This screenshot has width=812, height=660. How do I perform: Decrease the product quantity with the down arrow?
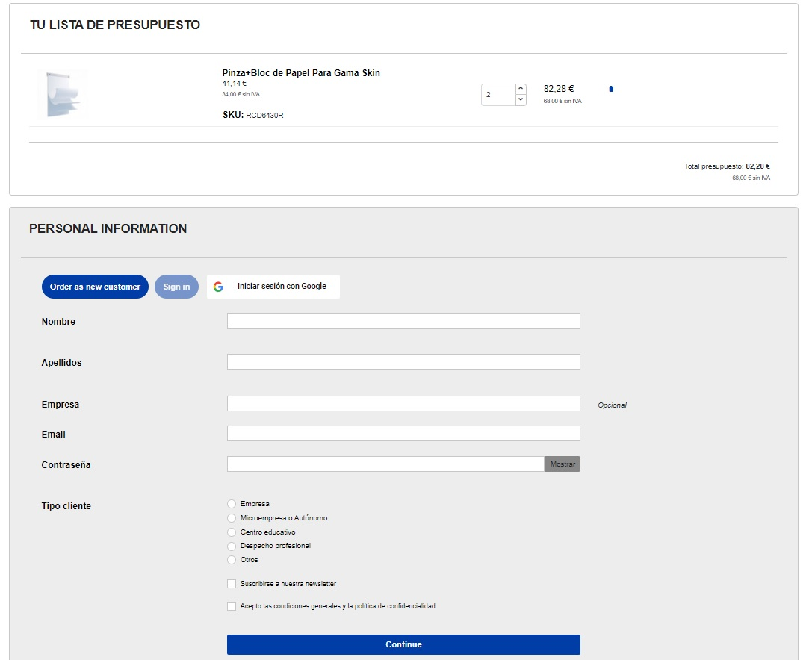tap(521, 100)
